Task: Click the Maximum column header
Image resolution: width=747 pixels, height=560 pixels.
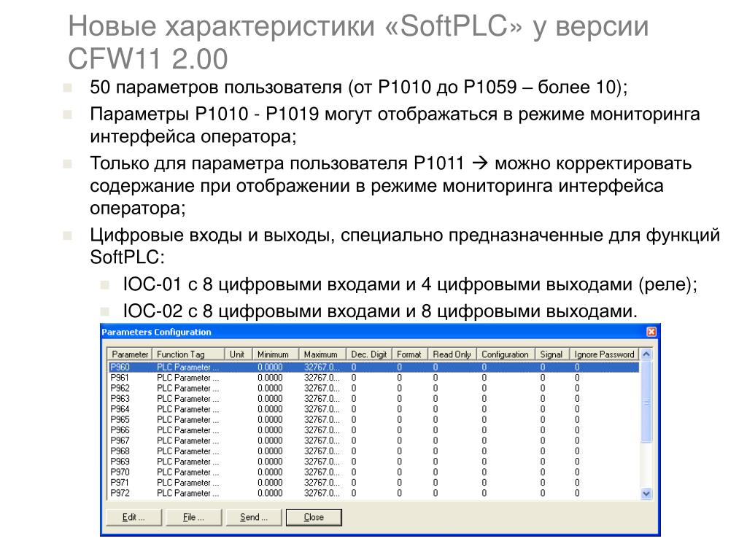Action: point(322,354)
